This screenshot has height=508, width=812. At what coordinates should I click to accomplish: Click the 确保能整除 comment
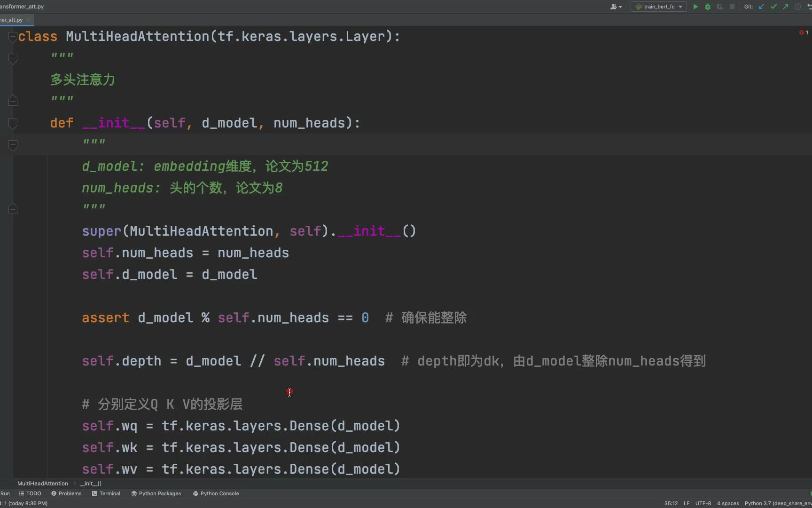tap(426, 317)
